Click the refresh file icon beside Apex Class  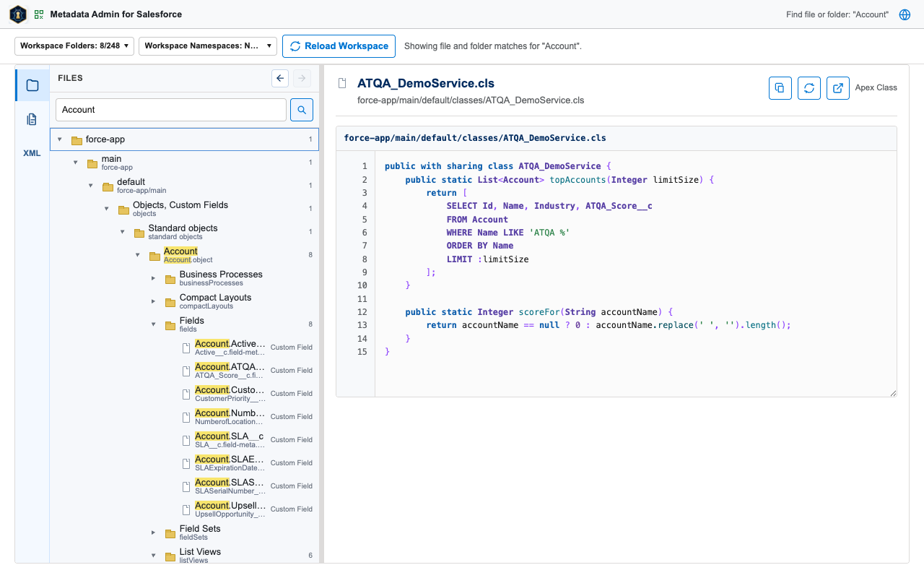click(x=808, y=88)
